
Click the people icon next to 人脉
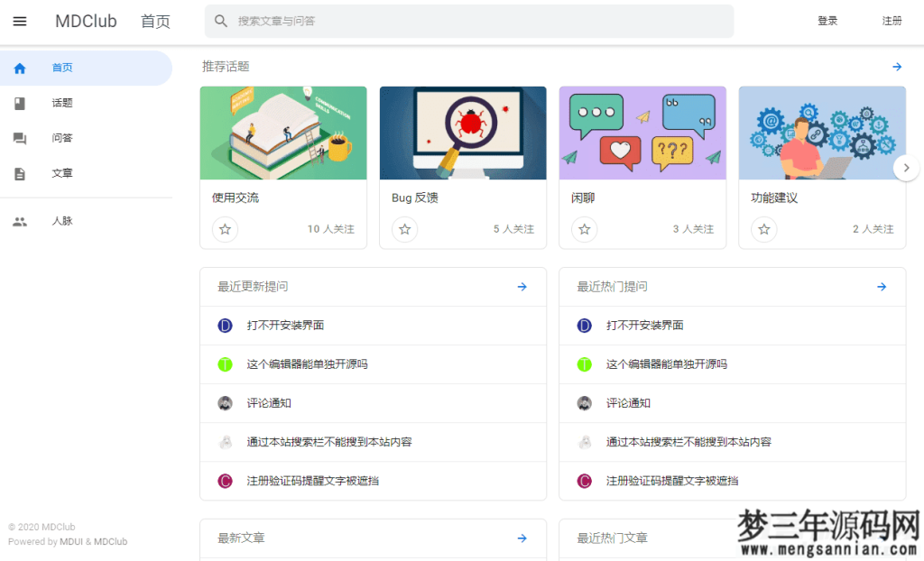coord(20,220)
